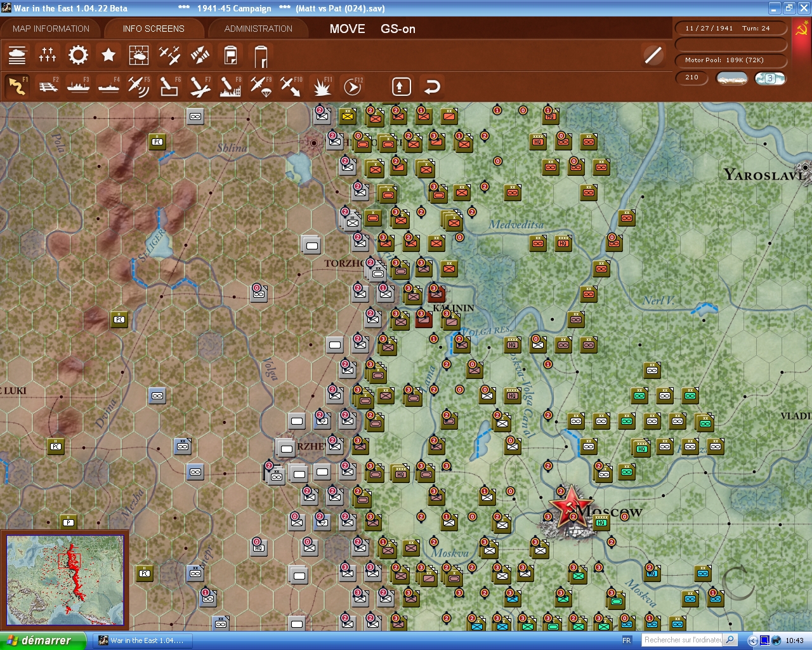Click the War in the East taskbar button
Viewport: 812px width, 650px height.
click(x=142, y=640)
